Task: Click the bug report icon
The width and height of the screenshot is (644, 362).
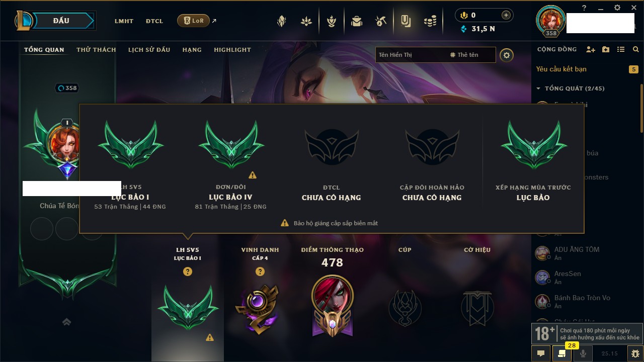Action: [635, 353]
